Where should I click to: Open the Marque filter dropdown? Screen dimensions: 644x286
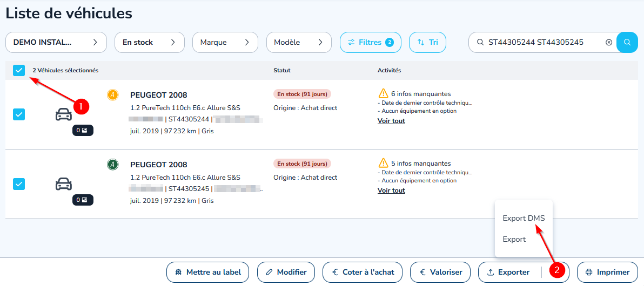225,42
